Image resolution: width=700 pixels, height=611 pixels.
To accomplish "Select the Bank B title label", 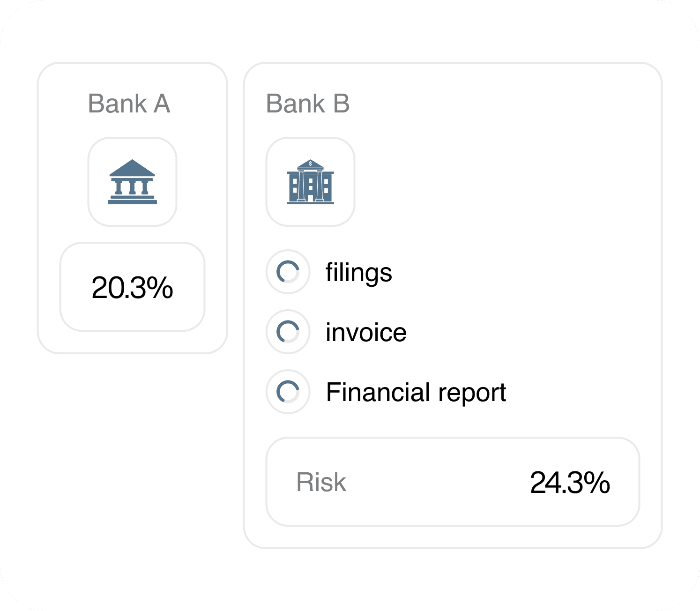I will coord(308,104).
